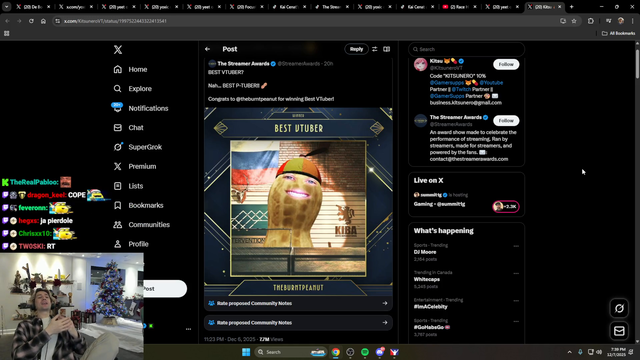
Task: Open reply sorting filter icon
Action: coord(375,49)
